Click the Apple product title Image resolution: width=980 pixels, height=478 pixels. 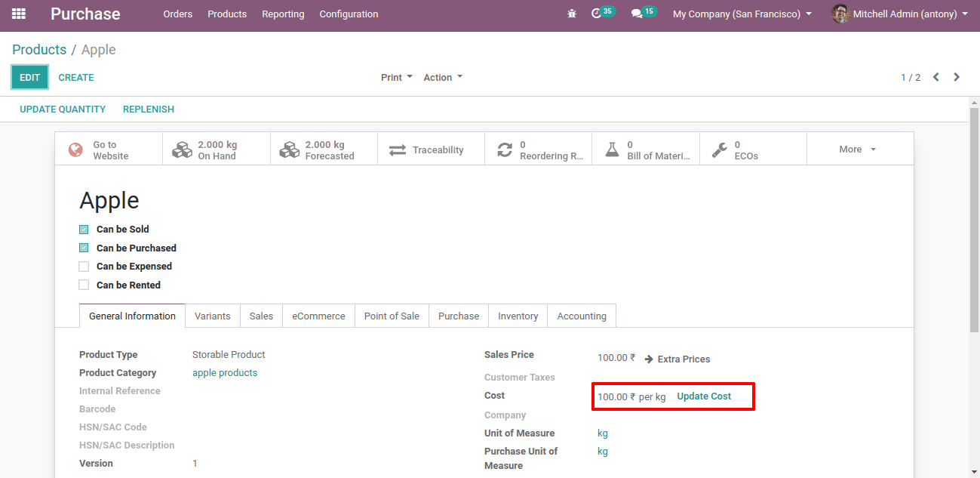pyautogui.click(x=109, y=200)
